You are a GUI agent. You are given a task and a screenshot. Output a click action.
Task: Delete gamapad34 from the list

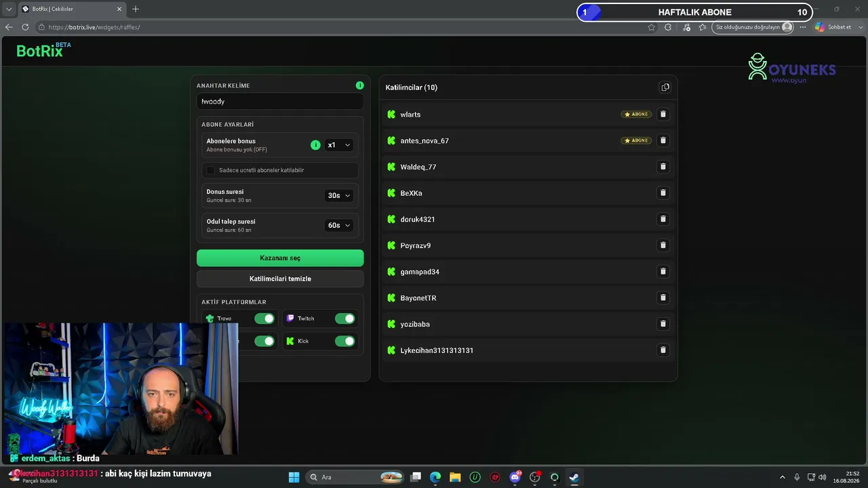663,271
